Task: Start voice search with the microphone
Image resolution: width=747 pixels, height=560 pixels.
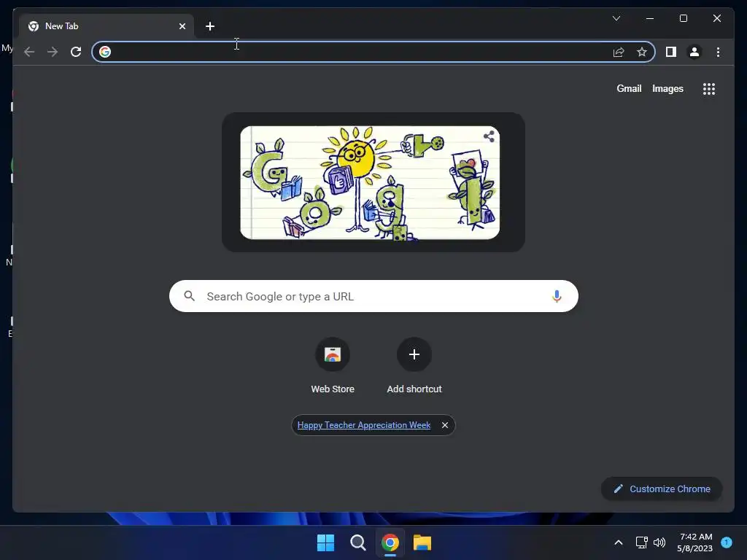Action: pos(557,296)
